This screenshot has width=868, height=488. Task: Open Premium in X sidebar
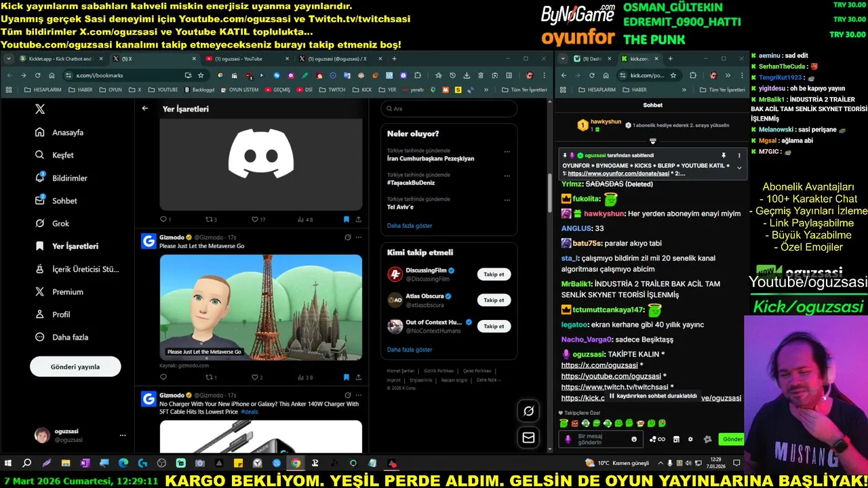coord(59,291)
